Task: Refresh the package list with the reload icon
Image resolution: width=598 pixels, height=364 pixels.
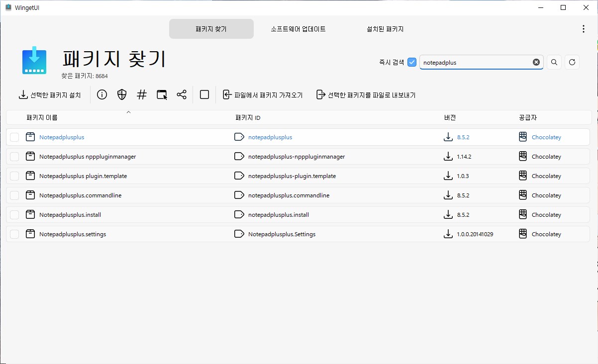Action: 572,62
